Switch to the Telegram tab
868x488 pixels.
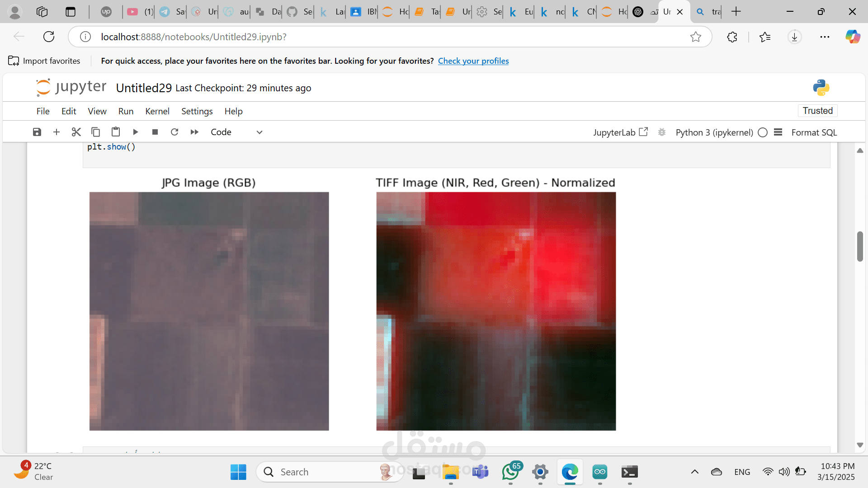tap(172, 12)
